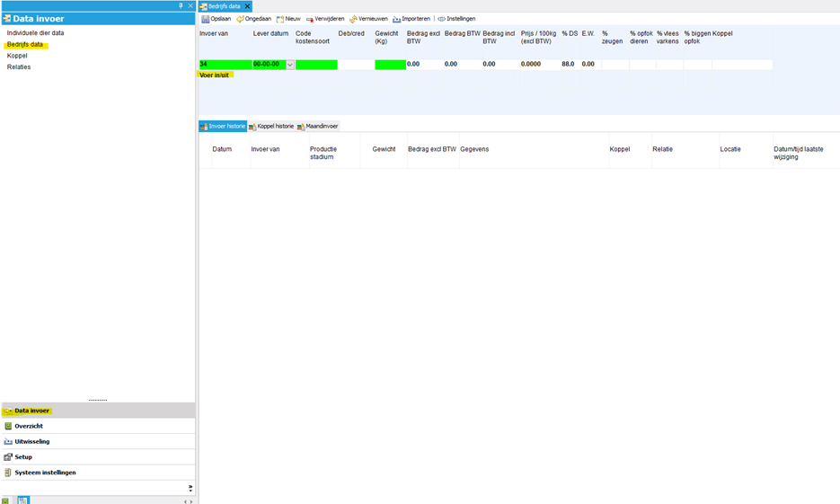Click the empty % opfok dieren field
The height and width of the screenshot is (504, 840).
tap(643, 65)
